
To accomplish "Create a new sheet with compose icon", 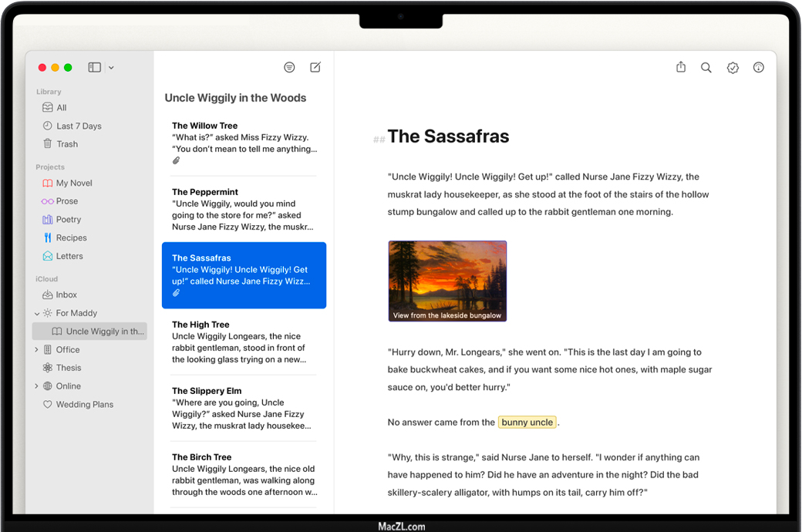I will click(315, 67).
